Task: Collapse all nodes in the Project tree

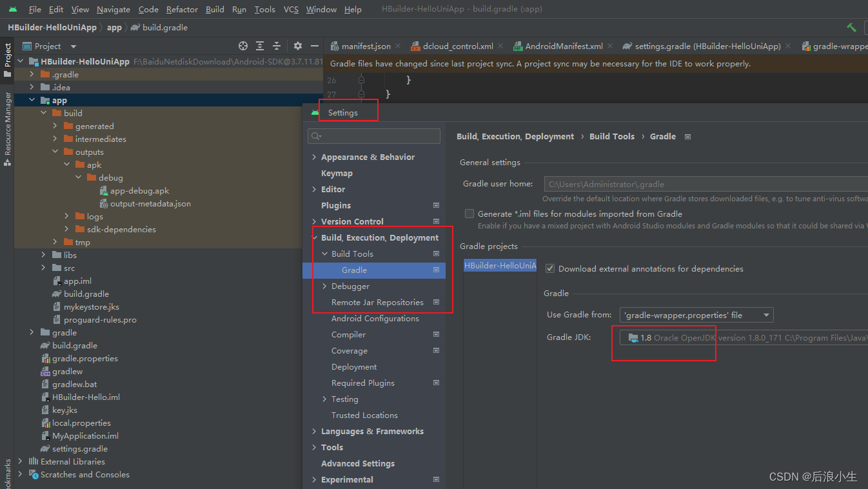Action: (x=275, y=46)
